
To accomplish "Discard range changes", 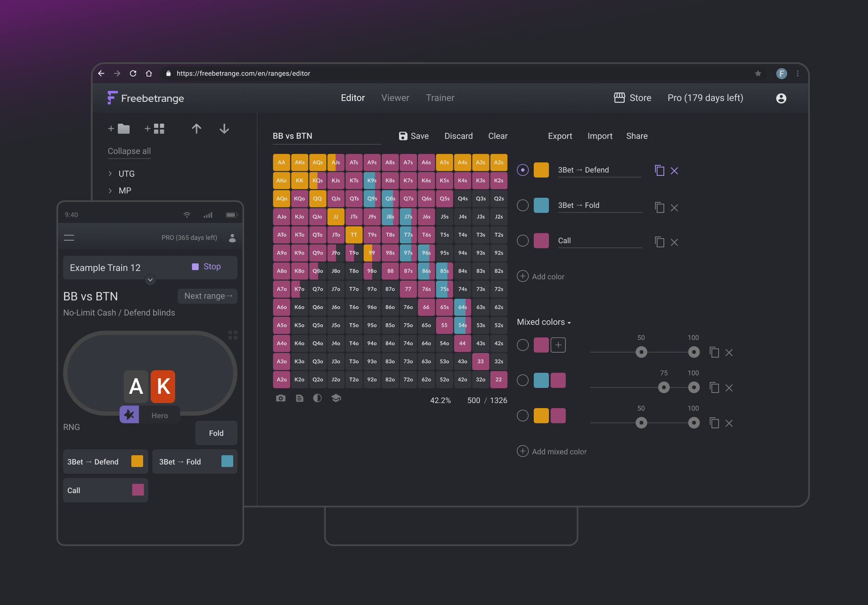I will tap(458, 136).
